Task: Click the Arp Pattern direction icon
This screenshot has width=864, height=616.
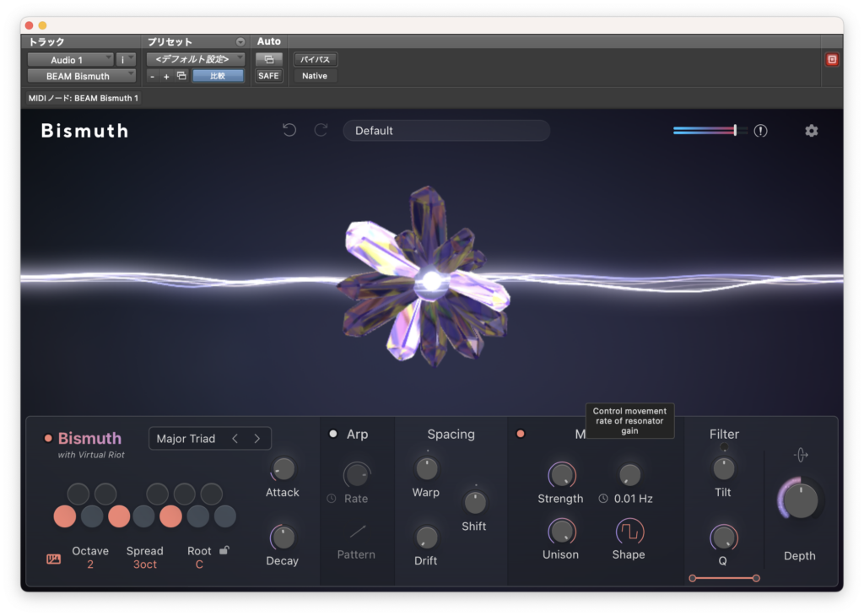Action: pyautogui.click(x=357, y=531)
